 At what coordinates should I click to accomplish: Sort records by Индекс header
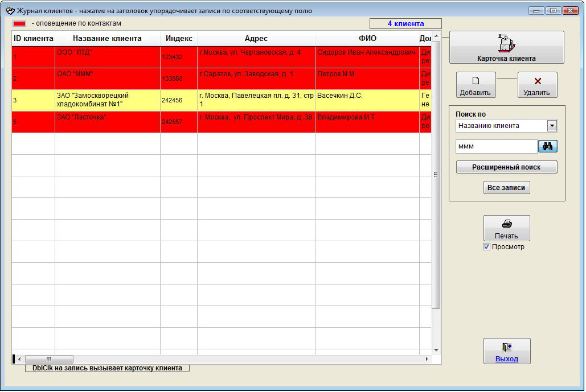pyautogui.click(x=179, y=39)
